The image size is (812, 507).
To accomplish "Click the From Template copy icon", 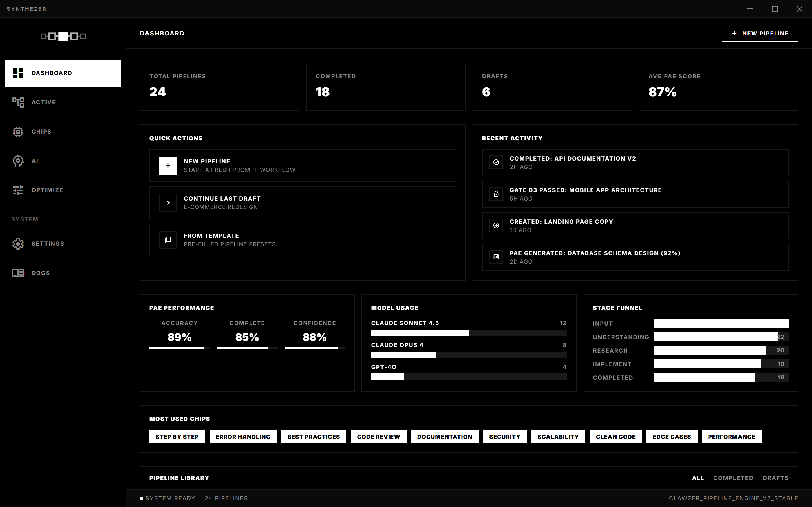I will point(168,240).
